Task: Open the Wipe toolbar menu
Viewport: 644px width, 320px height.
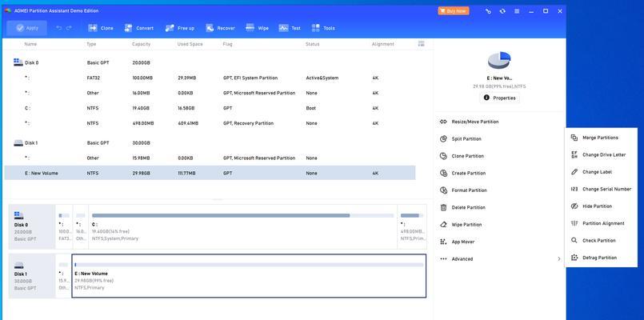Action: 257,28
